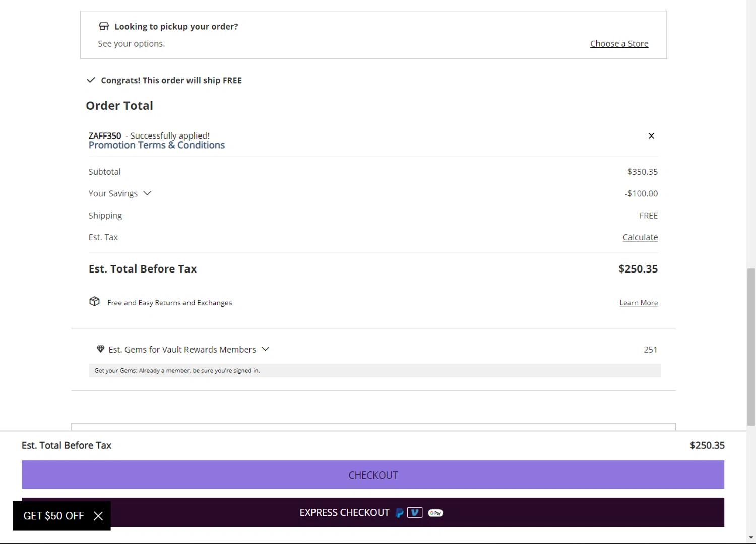756x544 pixels.
Task: Click the savings amount -$100.00
Action: (641, 193)
